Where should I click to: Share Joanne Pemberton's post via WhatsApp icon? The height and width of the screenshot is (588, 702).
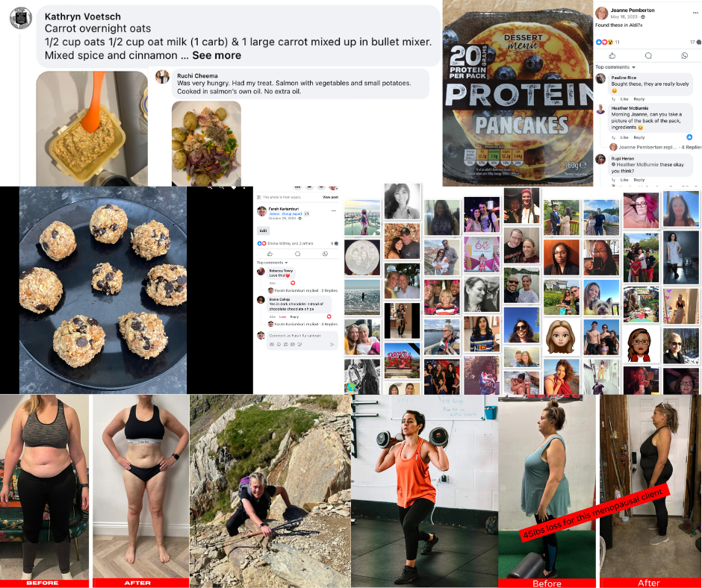pyautogui.click(x=684, y=55)
